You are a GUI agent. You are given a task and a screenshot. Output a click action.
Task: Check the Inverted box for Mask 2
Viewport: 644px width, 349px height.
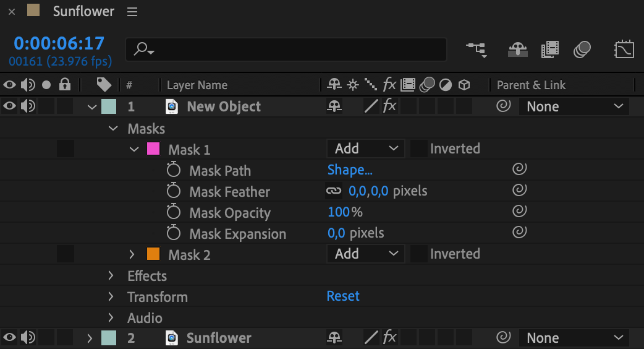point(418,254)
